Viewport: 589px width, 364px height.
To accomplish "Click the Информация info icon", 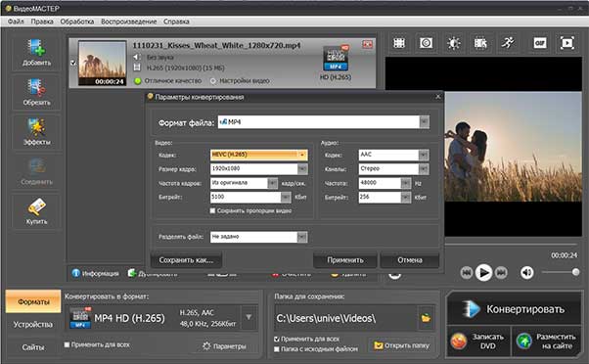I will point(76,273).
